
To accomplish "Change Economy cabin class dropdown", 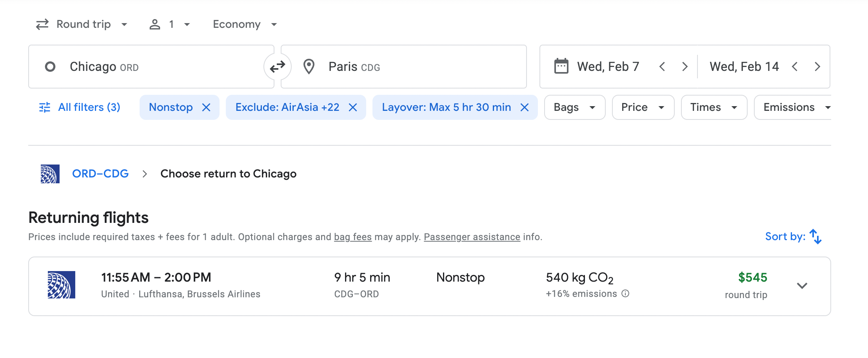I will click(245, 24).
